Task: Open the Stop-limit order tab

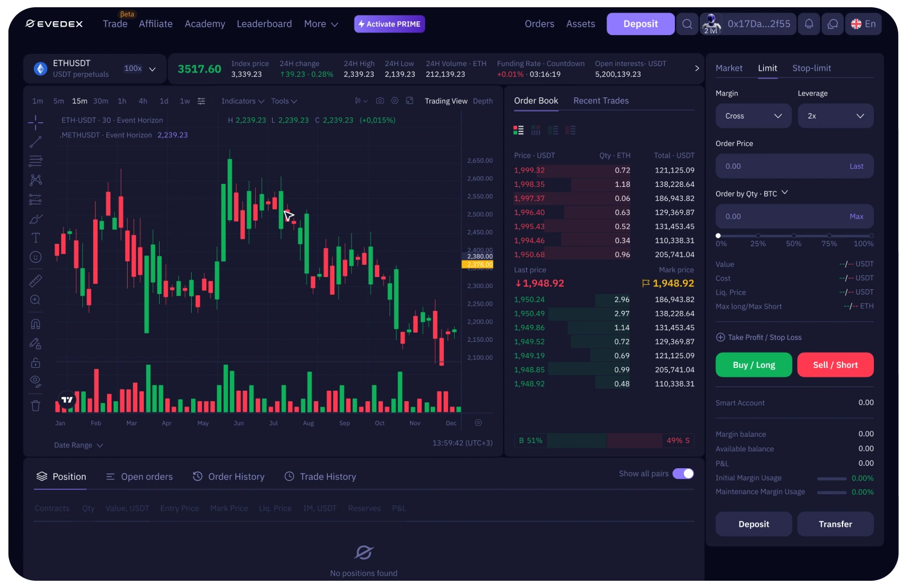Action: point(811,68)
